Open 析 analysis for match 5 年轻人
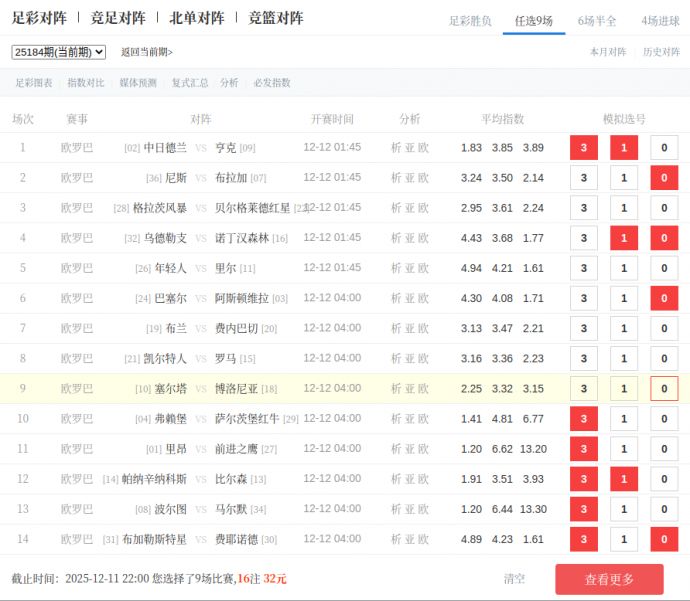The height and width of the screenshot is (601, 690). point(396,268)
